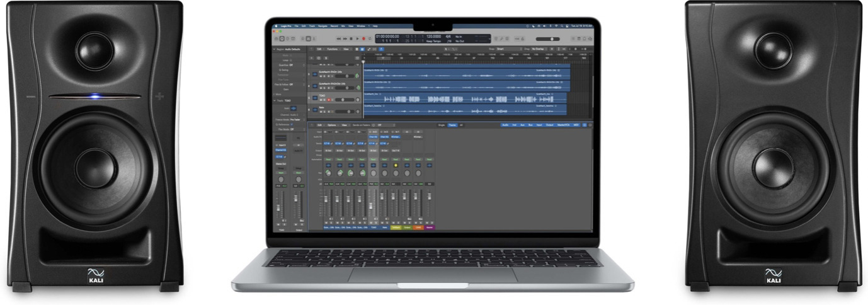The height and width of the screenshot is (305, 868).
Task: Click the 120.0000 tempo display
Action: tap(433, 37)
